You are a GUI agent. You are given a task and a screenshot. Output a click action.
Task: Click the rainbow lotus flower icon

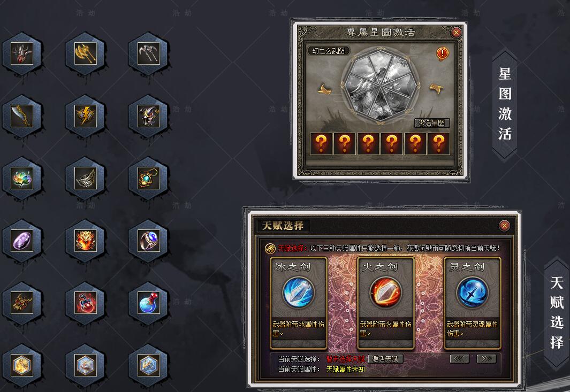coord(22,178)
